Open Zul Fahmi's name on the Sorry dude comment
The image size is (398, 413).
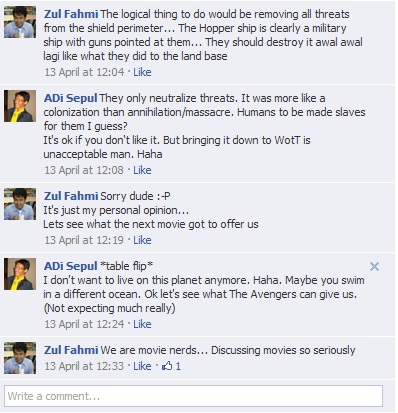click(x=71, y=196)
